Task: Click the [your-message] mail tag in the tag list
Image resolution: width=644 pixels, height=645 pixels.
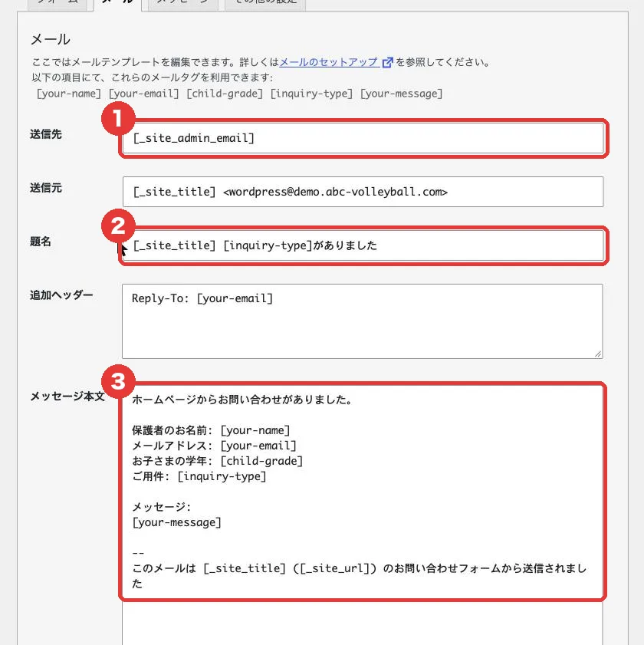Action: [402, 94]
